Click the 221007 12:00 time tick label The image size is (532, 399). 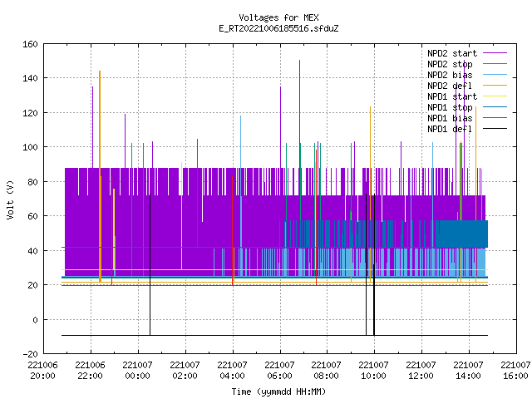[x=421, y=371]
